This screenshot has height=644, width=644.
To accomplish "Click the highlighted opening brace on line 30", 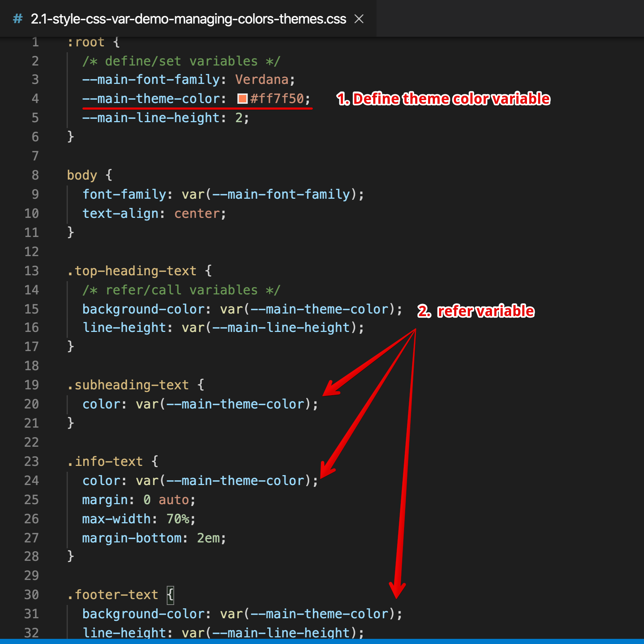I will (x=170, y=594).
